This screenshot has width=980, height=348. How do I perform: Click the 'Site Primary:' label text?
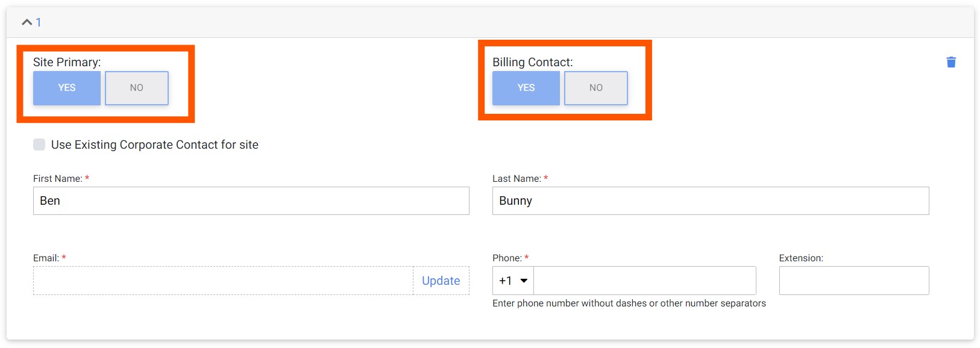(67, 62)
